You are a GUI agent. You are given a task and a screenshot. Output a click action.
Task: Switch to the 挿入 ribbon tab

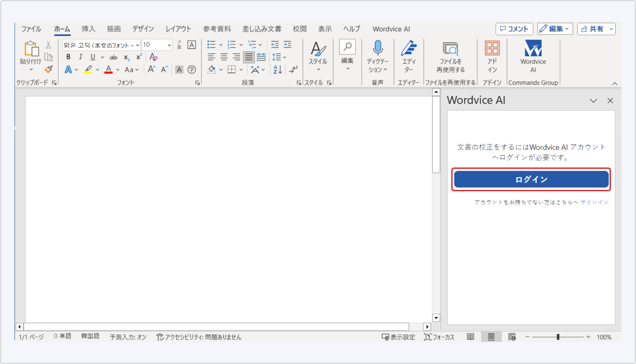pos(88,29)
